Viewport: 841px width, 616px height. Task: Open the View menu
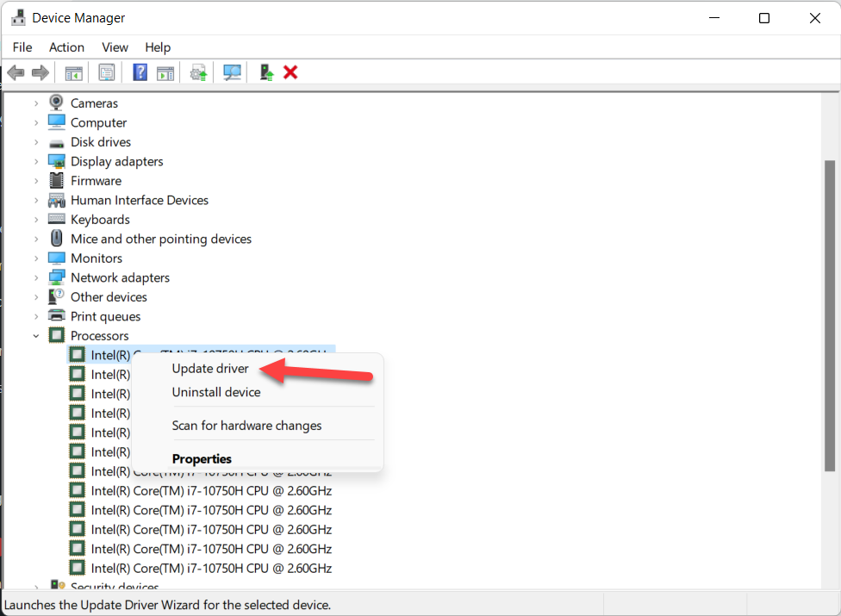pos(115,47)
